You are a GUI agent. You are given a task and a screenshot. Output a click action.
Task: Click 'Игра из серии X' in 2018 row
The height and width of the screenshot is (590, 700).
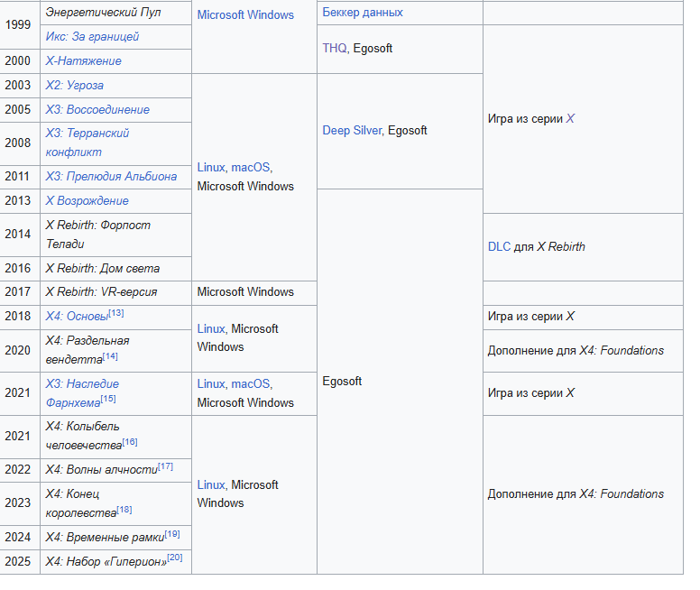[x=530, y=317]
